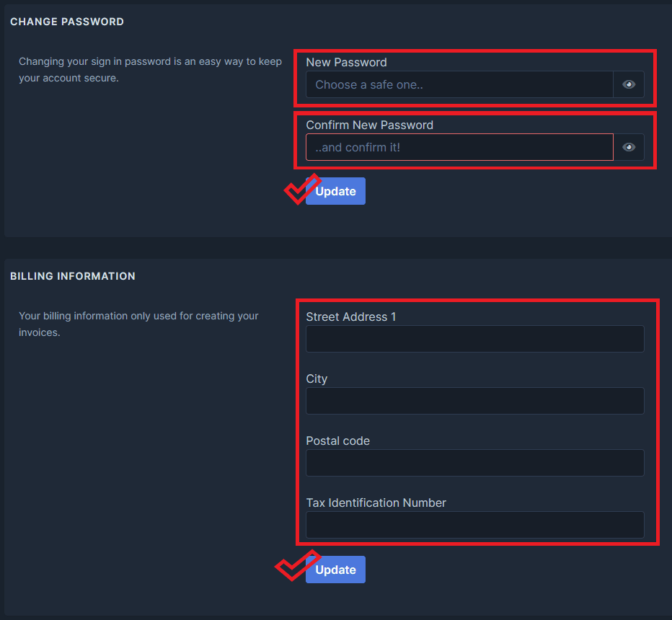Save billing details via Update button
This screenshot has width=672, height=620.
[x=335, y=569]
